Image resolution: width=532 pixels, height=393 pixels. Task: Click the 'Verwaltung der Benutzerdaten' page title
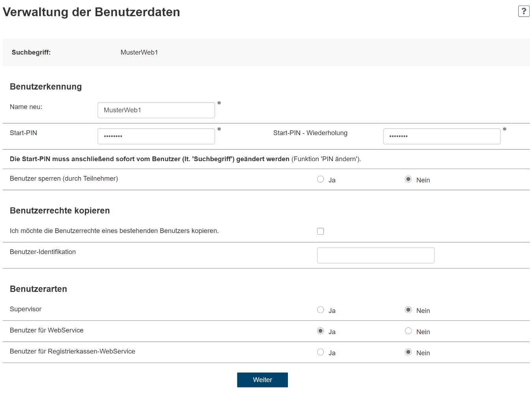pos(91,12)
